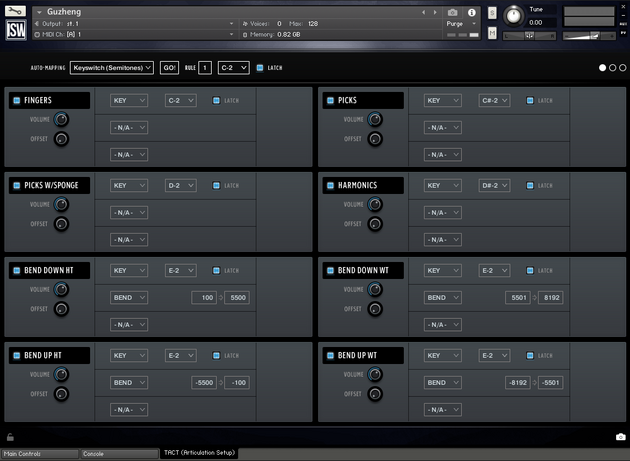Toggle the Picks articulation enable
Viewport: 630px width, 461px height.
[331, 100]
